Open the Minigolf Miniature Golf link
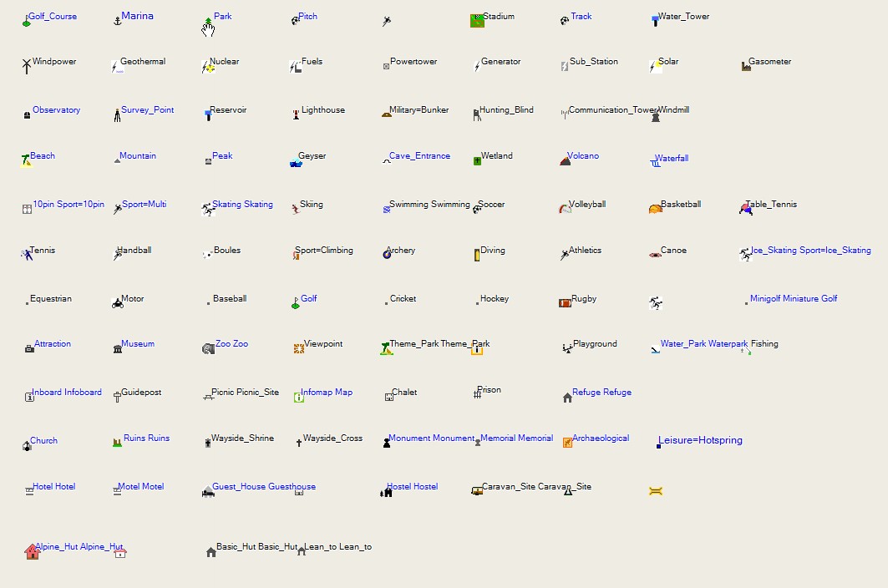 (794, 298)
